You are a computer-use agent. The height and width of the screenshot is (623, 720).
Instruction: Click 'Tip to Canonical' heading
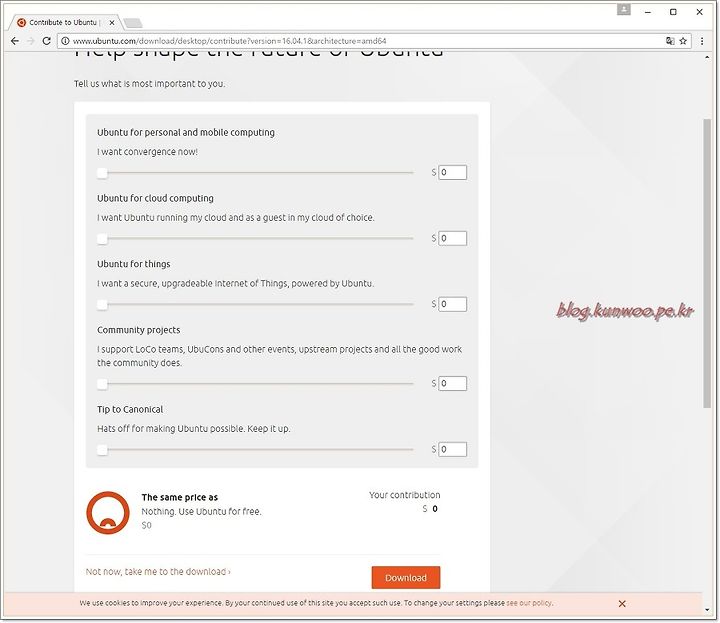130,410
